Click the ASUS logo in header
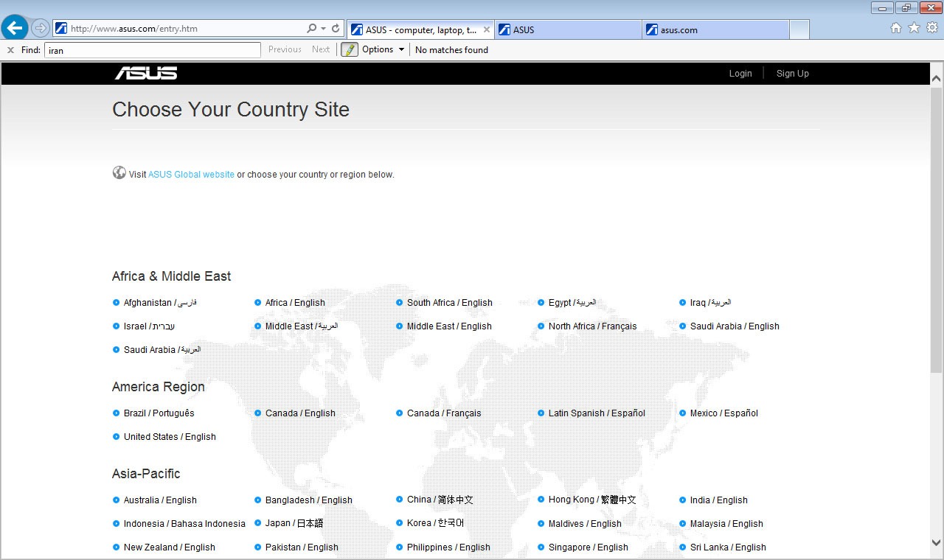Image resolution: width=944 pixels, height=560 pixels. 146,73
